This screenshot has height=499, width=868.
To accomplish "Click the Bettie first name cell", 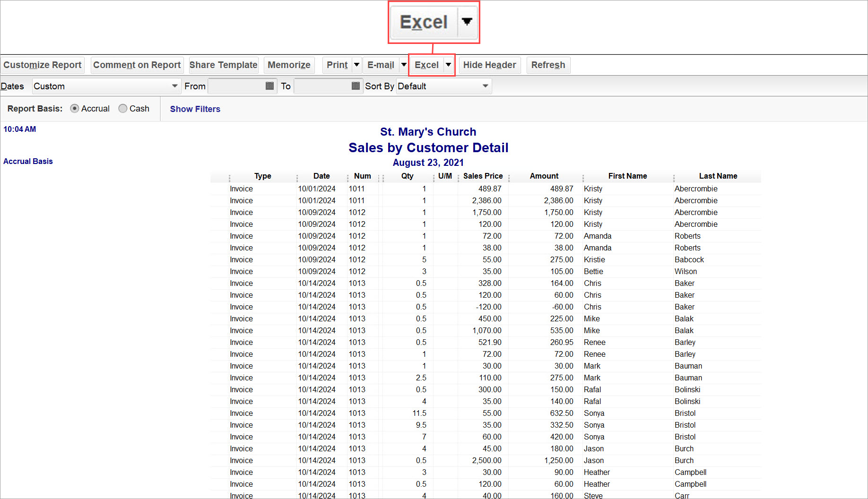I will tap(593, 271).
